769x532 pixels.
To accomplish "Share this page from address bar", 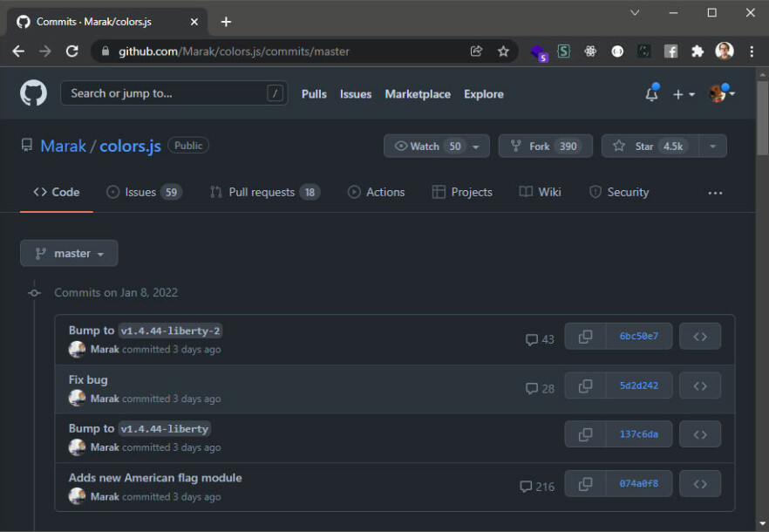I will tap(476, 51).
